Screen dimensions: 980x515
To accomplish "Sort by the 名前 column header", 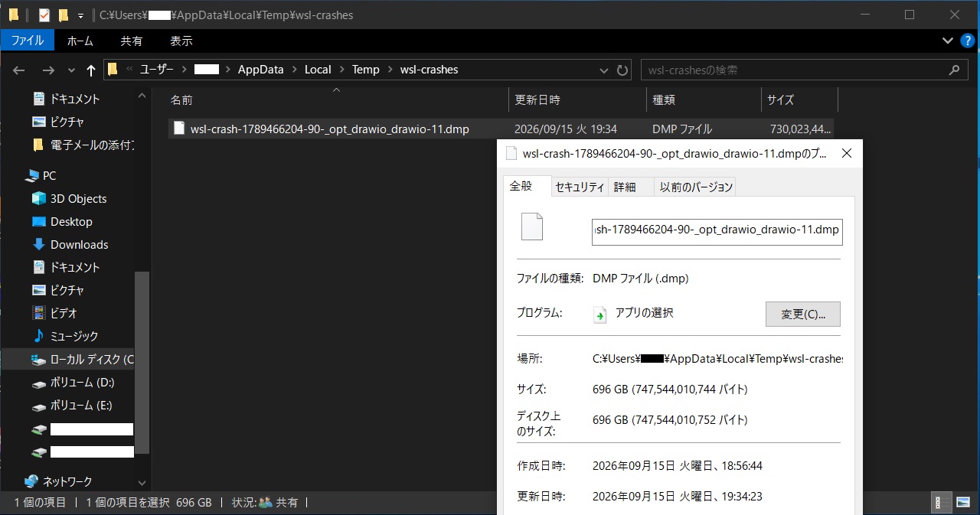I will tap(337, 99).
